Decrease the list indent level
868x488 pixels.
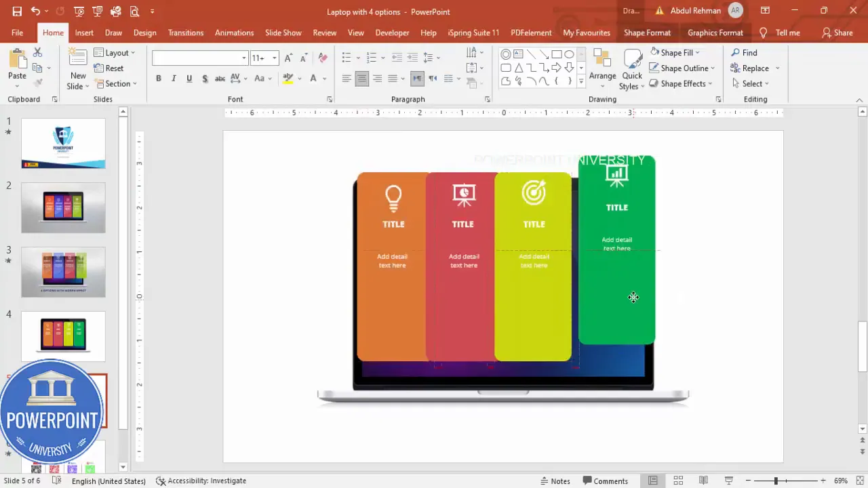coord(397,58)
